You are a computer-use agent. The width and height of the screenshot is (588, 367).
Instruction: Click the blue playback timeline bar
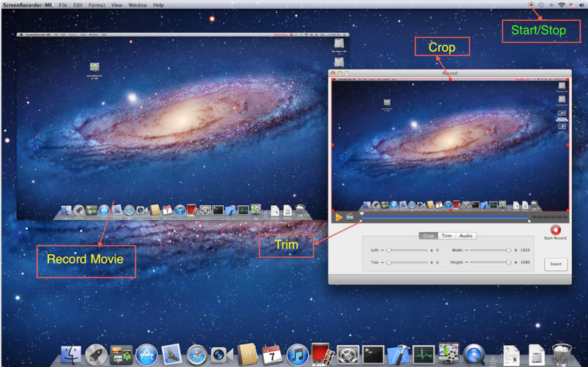tap(445, 218)
